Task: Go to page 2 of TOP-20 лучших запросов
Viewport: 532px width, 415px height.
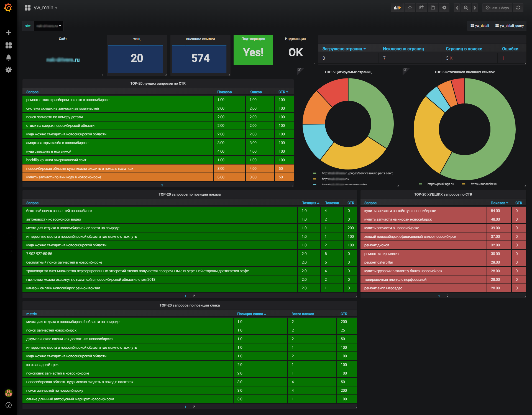Action: pos(162,185)
